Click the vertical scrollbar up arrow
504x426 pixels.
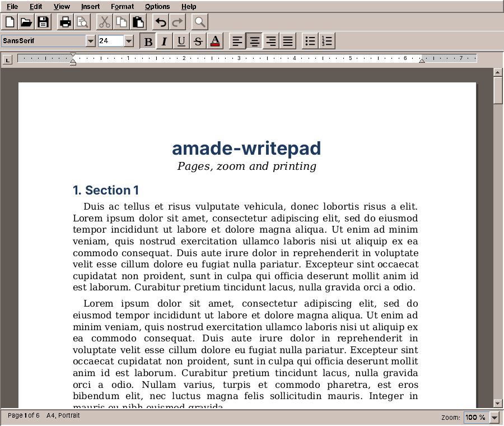[498, 72]
